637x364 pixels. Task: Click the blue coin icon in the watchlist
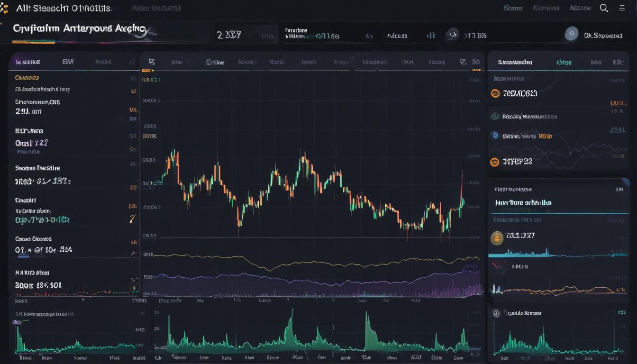494,136
